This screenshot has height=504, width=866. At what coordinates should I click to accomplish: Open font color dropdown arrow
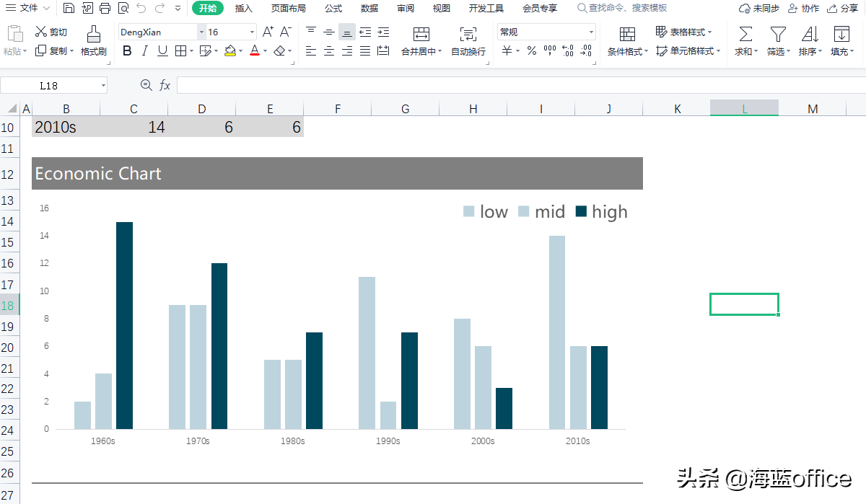[265, 51]
